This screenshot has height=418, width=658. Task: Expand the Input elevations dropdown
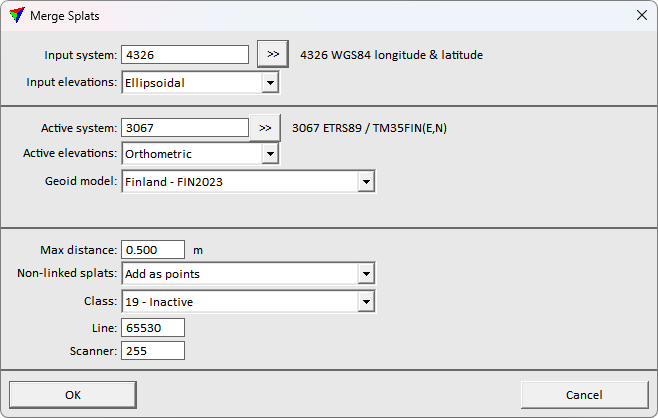(x=269, y=83)
